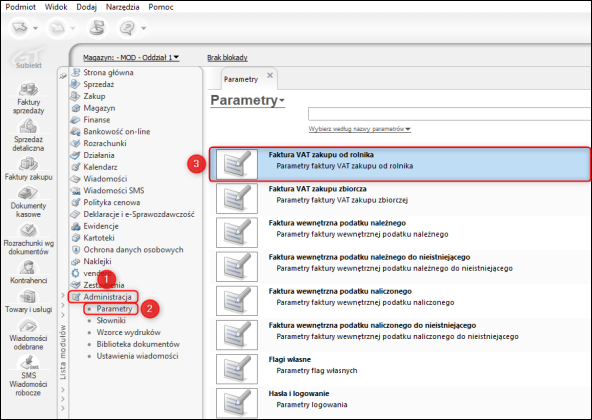Select Ochrona danych osobowych module
The width and height of the screenshot is (592, 420).
133,250
